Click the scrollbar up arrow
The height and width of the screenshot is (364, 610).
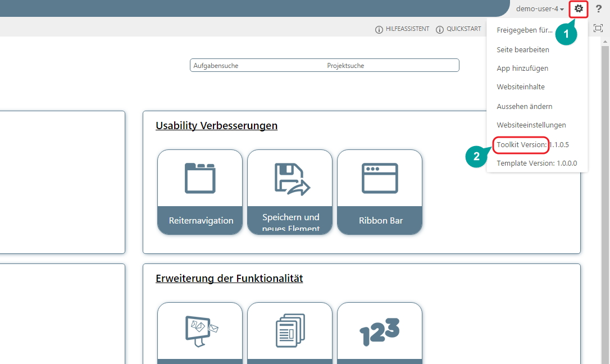pyautogui.click(x=606, y=41)
